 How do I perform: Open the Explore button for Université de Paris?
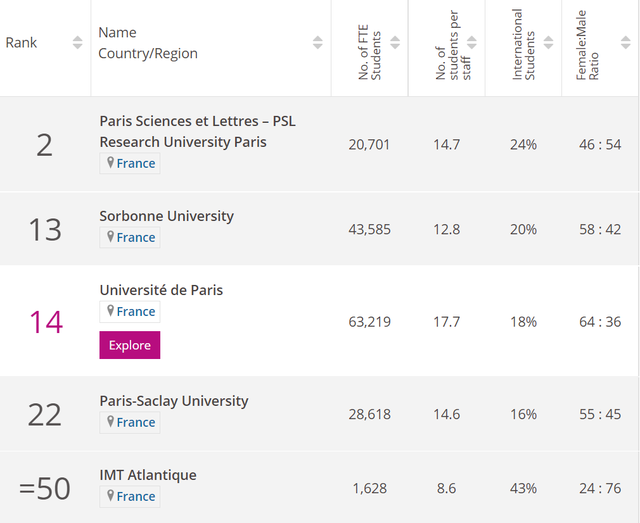129,345
